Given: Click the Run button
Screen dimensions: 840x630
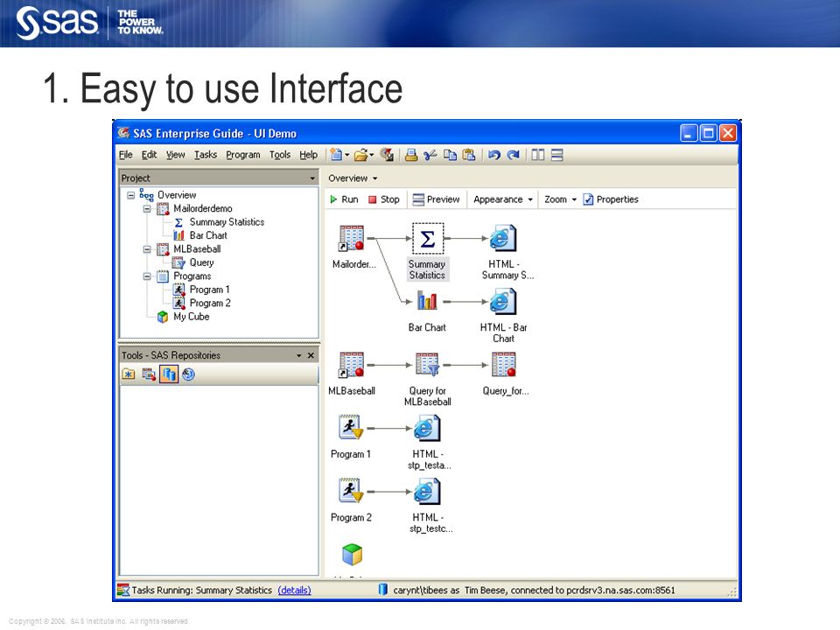Looking at the screenshot, I should coord(344,199).
